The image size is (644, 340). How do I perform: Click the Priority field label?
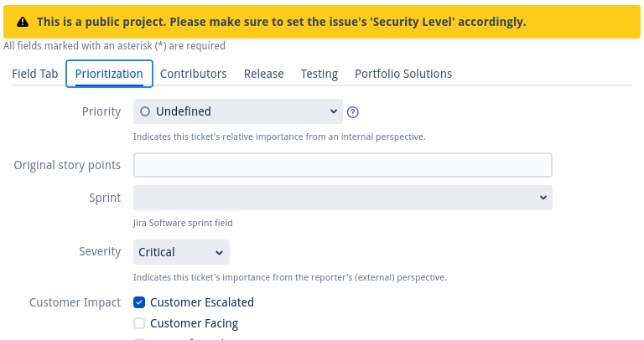point(101,111)
